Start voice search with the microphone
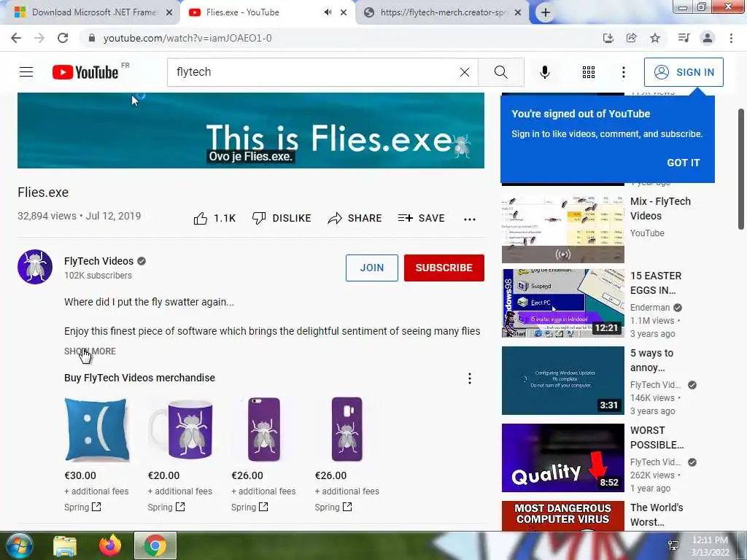Screen dimensions: 747x560 point(545,72)
